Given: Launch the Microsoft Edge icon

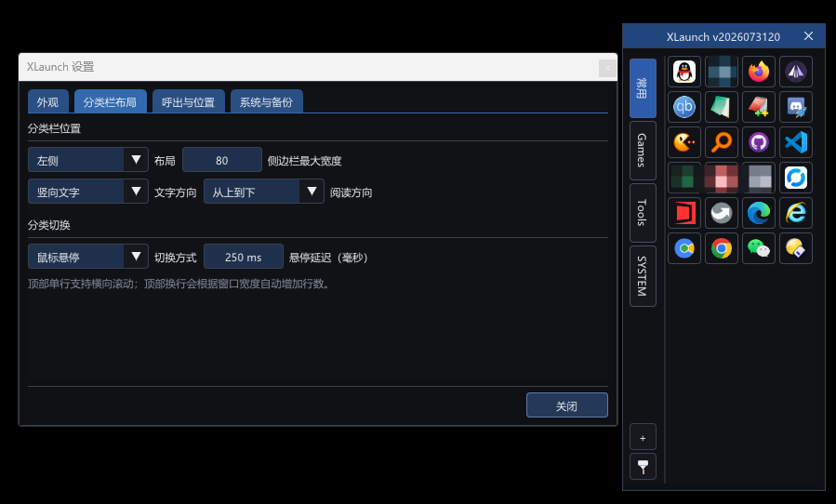Looking at the screenshot, I should click(758, 213).
